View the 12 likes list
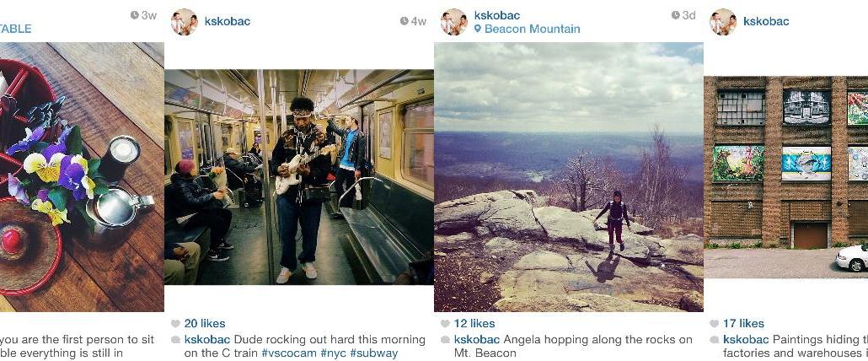The image size is (868, 361). [474, 323]
